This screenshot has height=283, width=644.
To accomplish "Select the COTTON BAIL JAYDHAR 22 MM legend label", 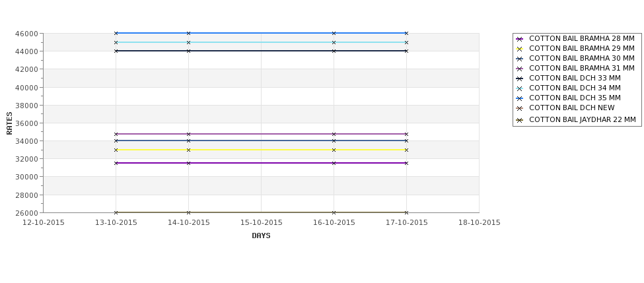I will [x=583, y=120].
